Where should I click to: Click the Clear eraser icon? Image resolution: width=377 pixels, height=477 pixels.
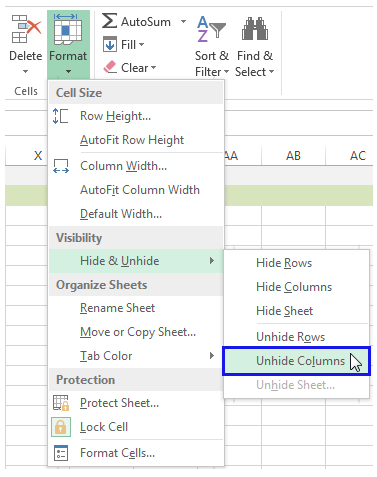[110, 67]
